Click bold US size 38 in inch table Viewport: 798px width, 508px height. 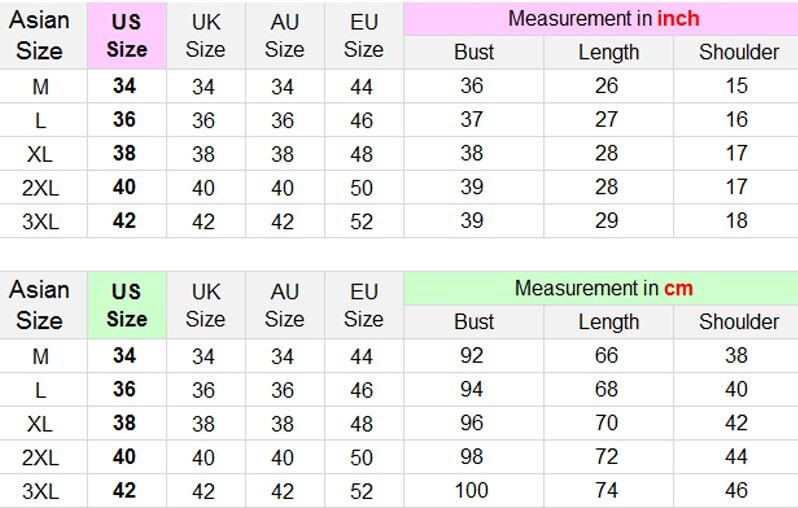[x=125, y=153]
